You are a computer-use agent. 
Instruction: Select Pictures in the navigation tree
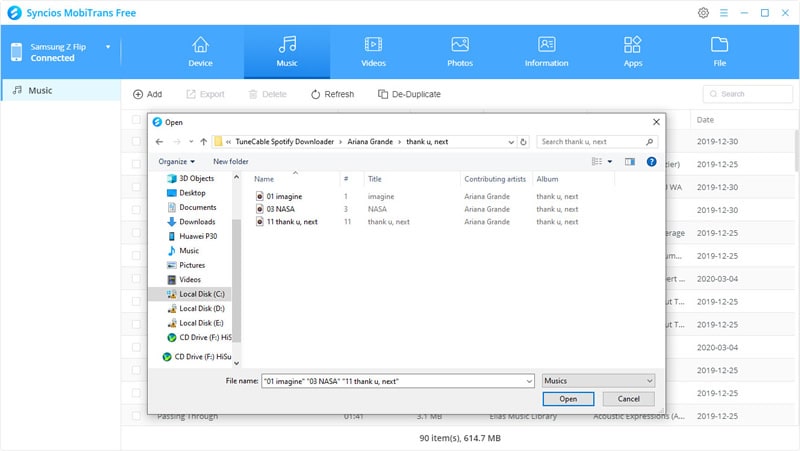pos(186,265)
